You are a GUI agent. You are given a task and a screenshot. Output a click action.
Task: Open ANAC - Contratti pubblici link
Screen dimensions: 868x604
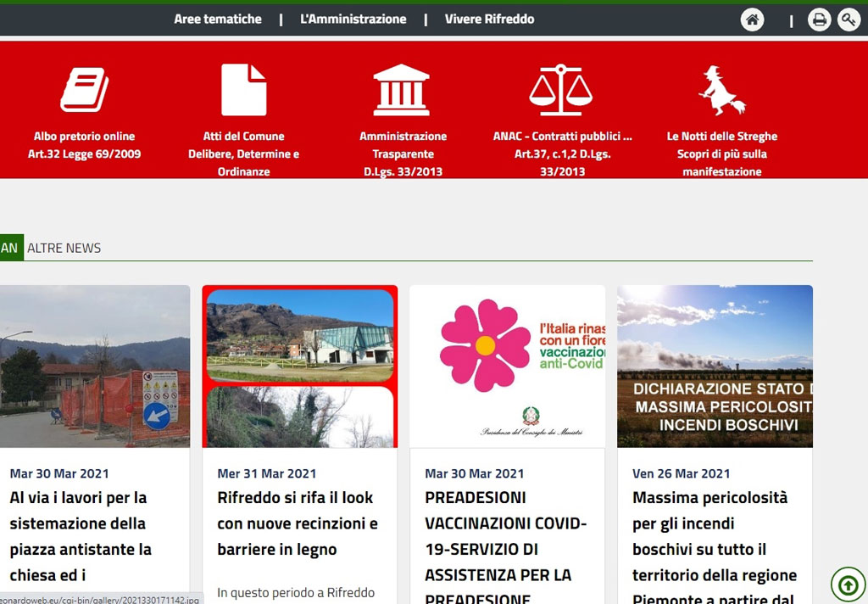pyautogui.click(x=563, y=154)
